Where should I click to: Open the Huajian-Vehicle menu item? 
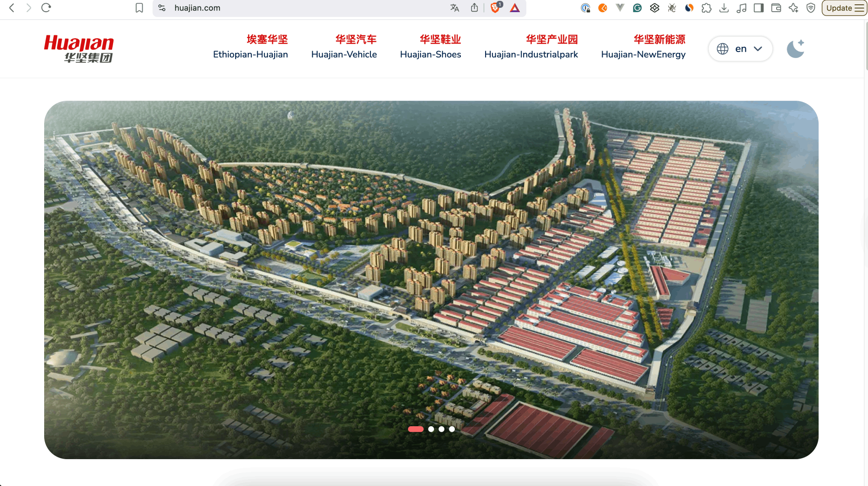344,47
